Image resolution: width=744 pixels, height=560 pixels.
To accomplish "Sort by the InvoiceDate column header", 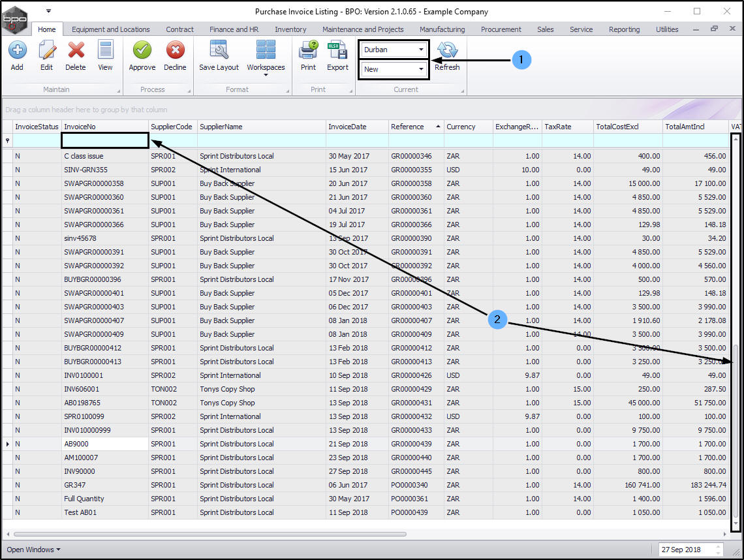I will [347, 127].
